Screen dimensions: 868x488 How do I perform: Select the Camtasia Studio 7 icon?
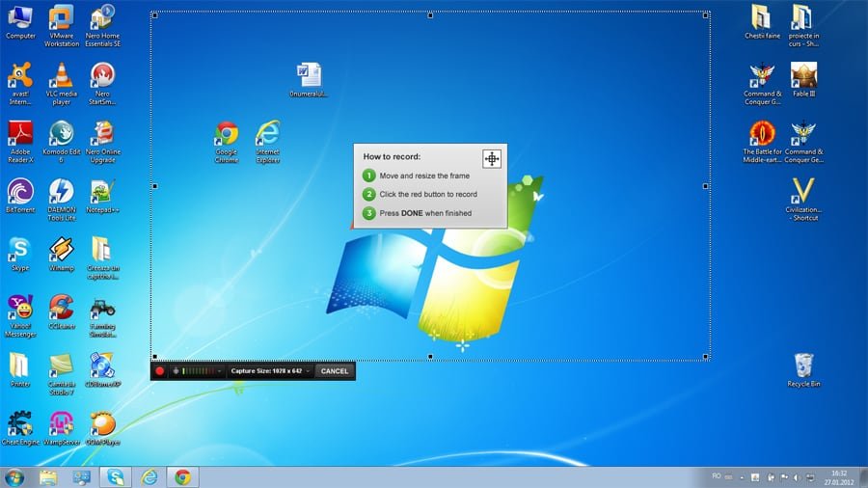62,374
